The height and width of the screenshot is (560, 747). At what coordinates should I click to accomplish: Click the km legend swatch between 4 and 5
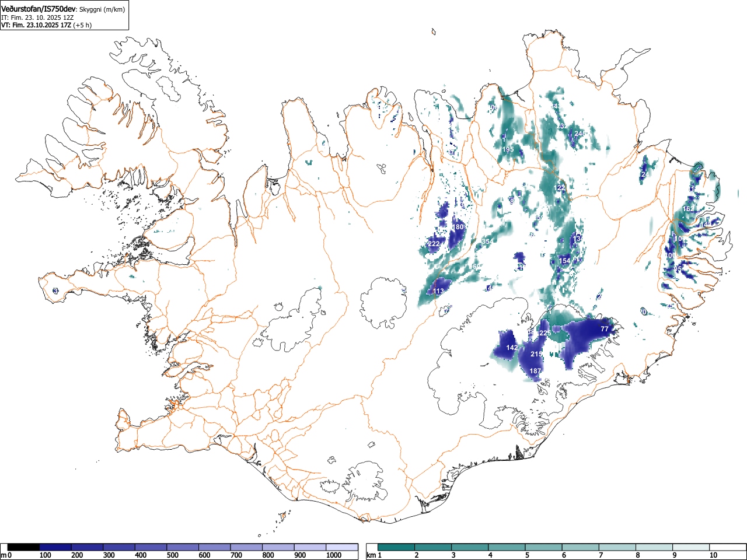pos(507,547)
